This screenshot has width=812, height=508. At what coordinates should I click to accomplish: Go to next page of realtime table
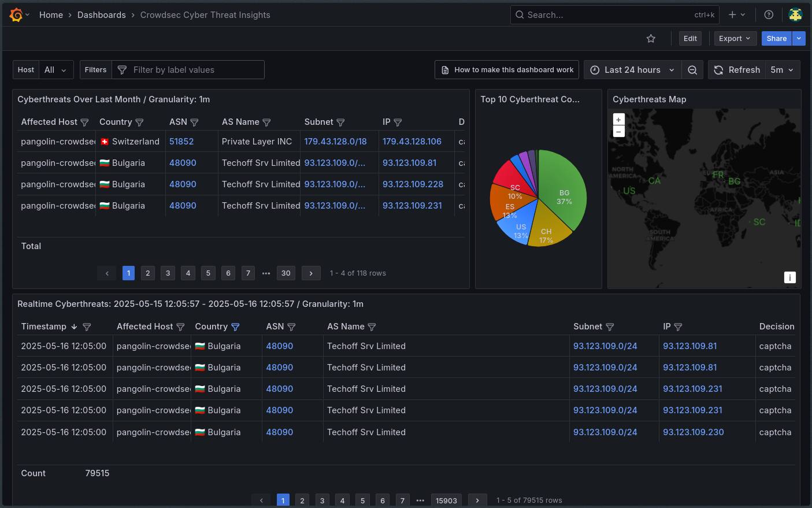[x=477, y=500]
